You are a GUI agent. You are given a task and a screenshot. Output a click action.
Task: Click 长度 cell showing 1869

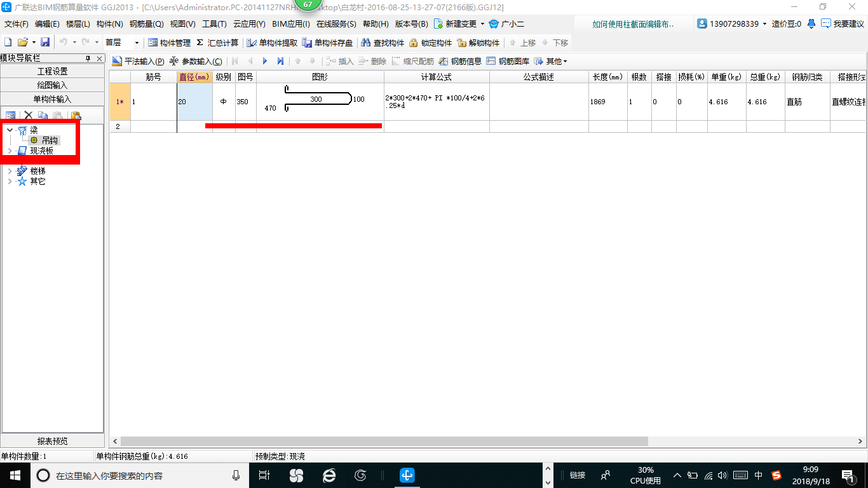pyautogui.click(x=608, y=102)
